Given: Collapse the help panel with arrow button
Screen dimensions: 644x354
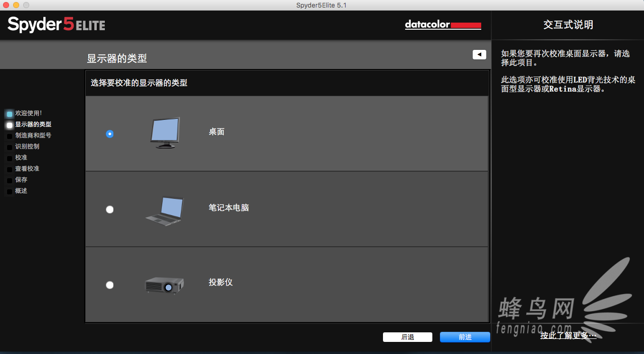Looking at the screenshot, I should pyautogui.click(x=479, y=54).
